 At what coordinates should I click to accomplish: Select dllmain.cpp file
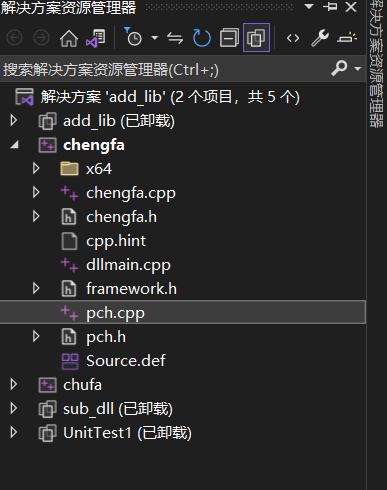pos(128,265)
